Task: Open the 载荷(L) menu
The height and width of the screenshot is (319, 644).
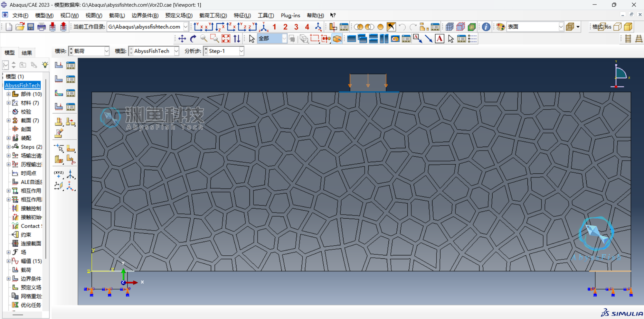Action: [x=117, y=15]
